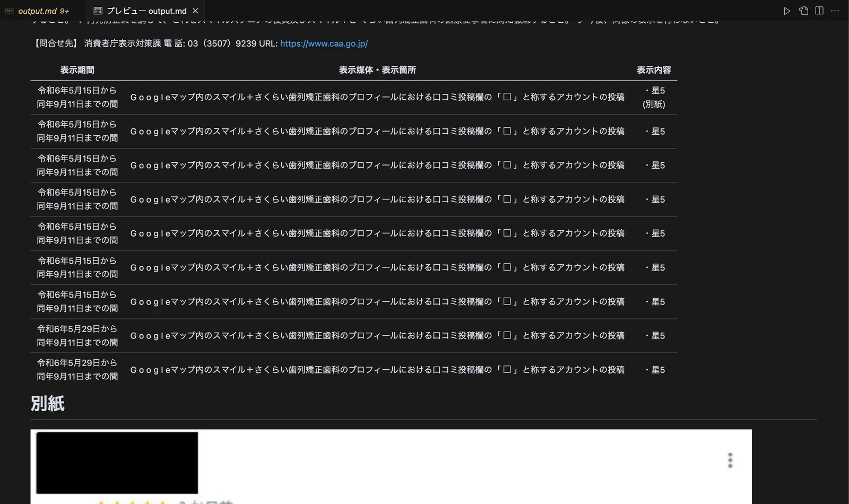Click the white review image area in 別紙
This screenshot has width=849, height=504.
point(391,467)
